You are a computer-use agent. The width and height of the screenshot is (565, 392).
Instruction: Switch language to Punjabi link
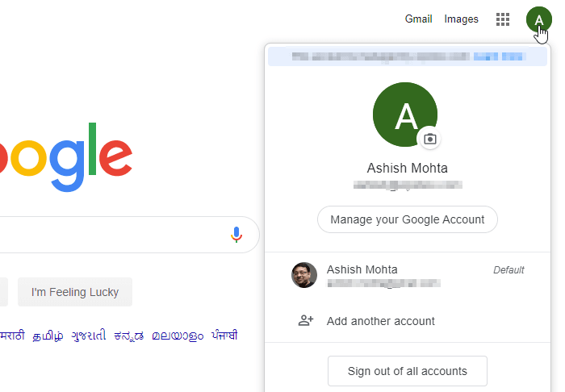pos(224,335)
